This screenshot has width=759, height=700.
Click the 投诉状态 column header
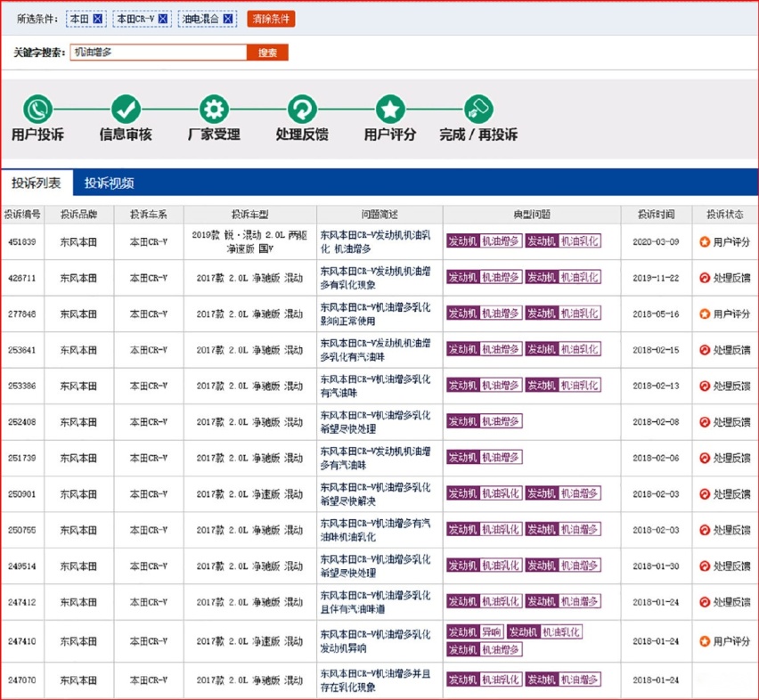point(725,215)
